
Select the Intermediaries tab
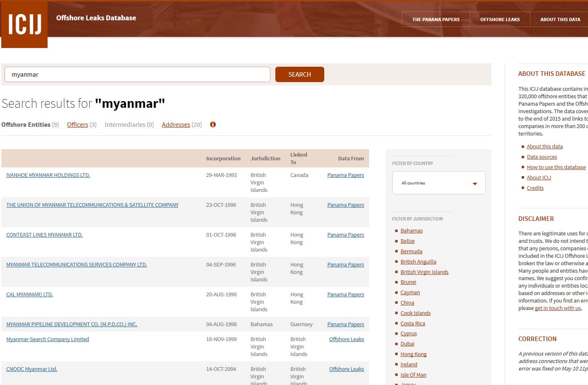click(129, 125)
